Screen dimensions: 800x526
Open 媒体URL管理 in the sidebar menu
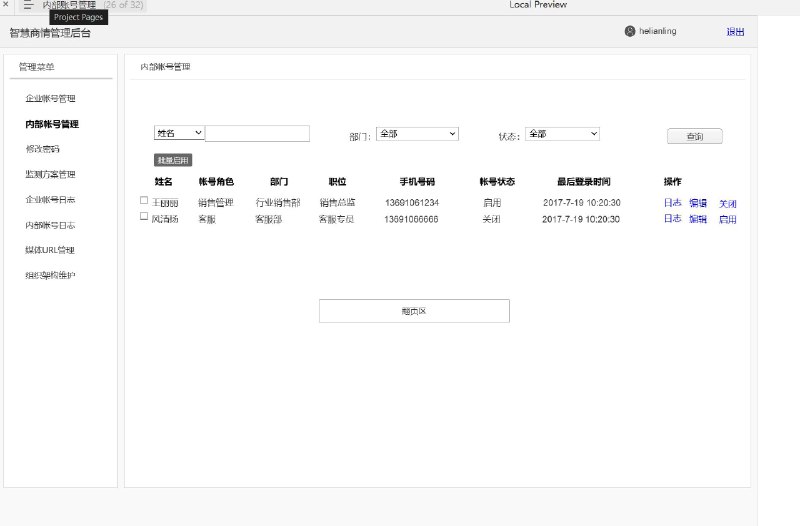pyautogui.click(x=50, y=250)
